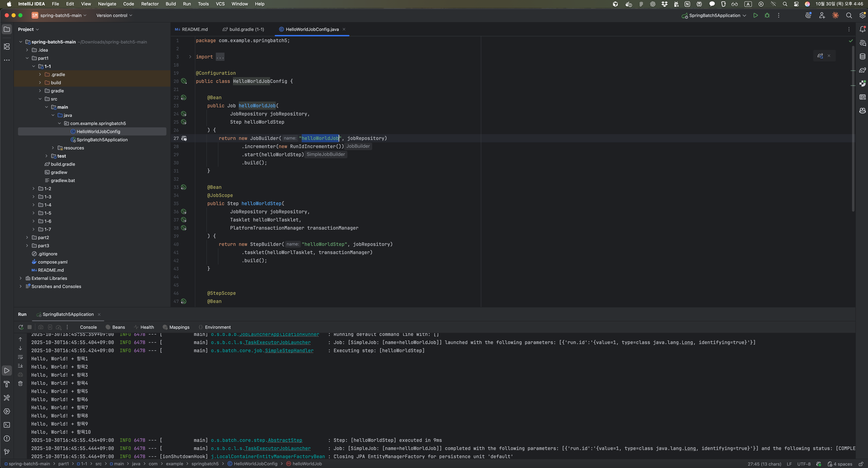Open the Build hammer tool window
Screen dimensions: 868x468
[x=7, y=384]
